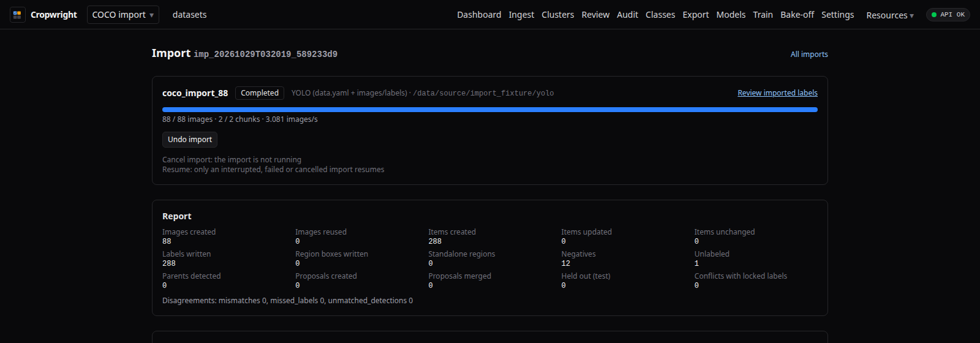Click the datasets breadcrumb text
Viewport: 980px width, 343px height.
190,15
